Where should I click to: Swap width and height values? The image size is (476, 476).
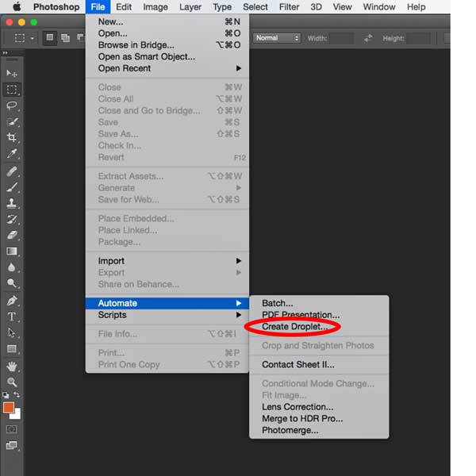tap(368, 38)
